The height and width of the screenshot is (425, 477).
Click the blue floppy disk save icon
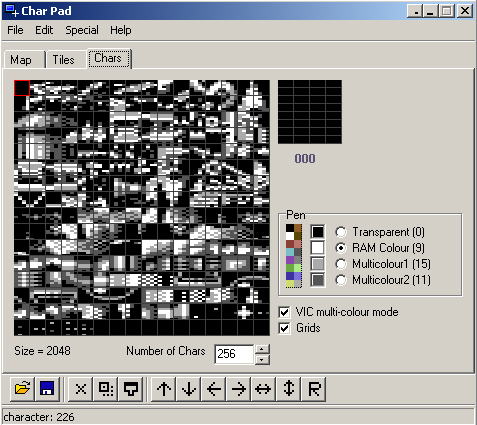pyautogui.click(x=47, y=389)
